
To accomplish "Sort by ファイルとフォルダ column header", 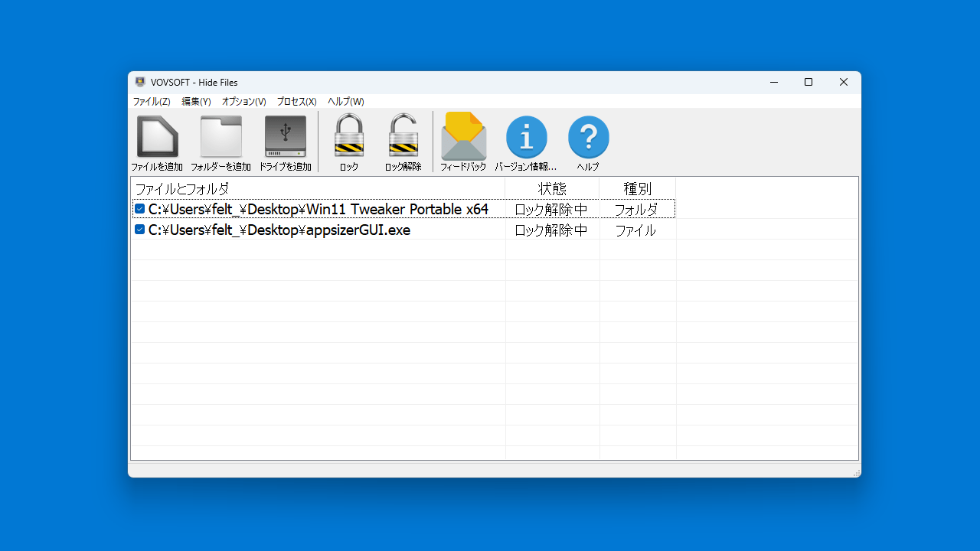I will (318, 188).
